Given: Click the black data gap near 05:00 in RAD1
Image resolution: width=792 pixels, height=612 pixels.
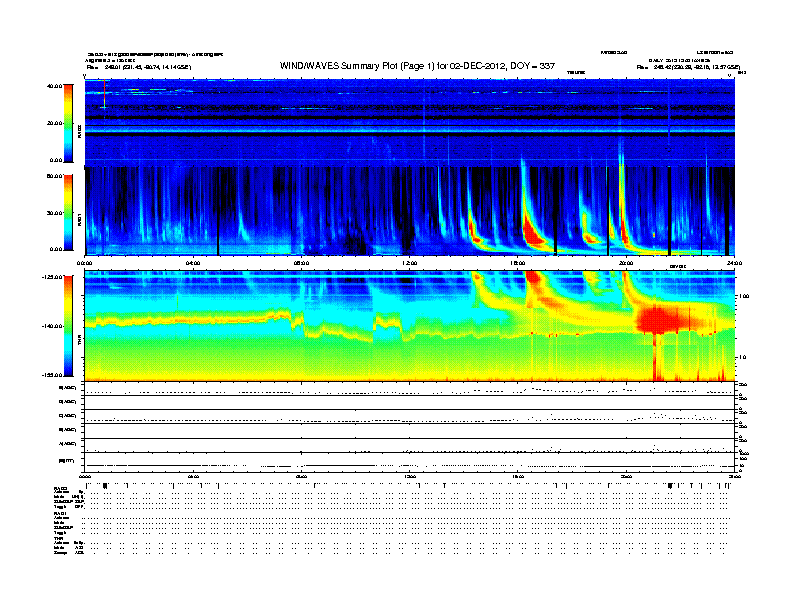Looking at the screenshot, I should (x=218, y=211).
